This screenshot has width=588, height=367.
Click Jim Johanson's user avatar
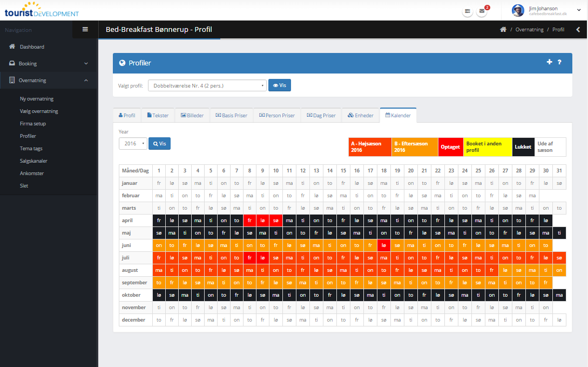(x=518, y=10)
